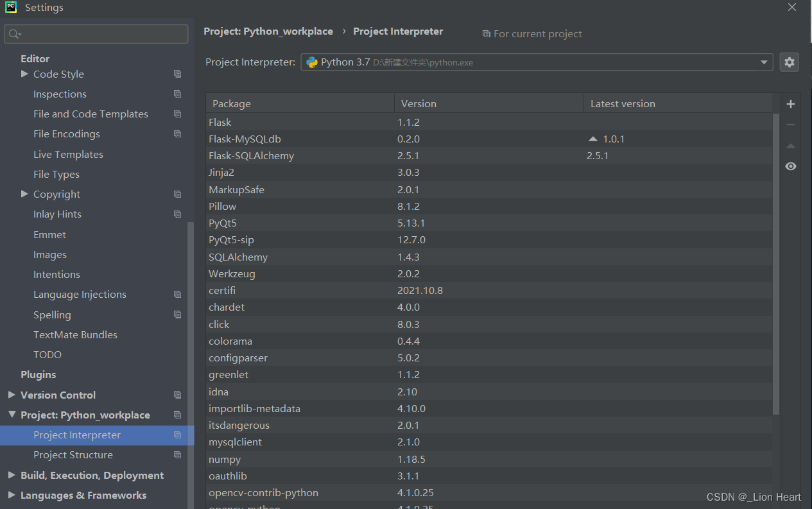The height and width of the screenshot is (509, 812).
Task: Click the upgrade package arrow icon
Action: (791, 146)
